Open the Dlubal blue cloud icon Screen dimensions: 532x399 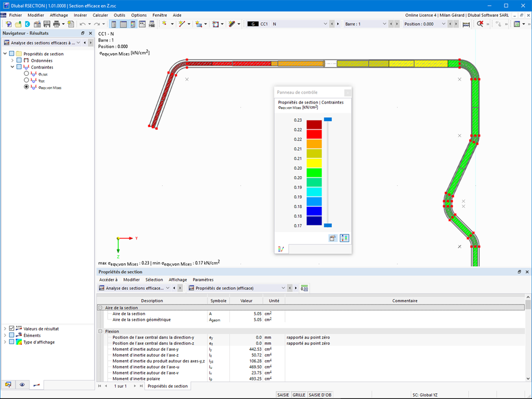point(28,24)
